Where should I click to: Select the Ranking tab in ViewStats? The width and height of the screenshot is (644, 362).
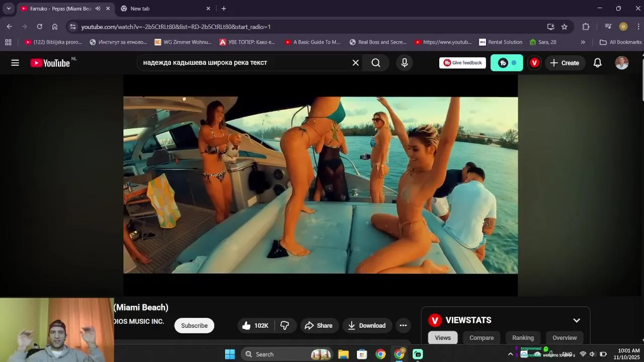click(523, 338)
